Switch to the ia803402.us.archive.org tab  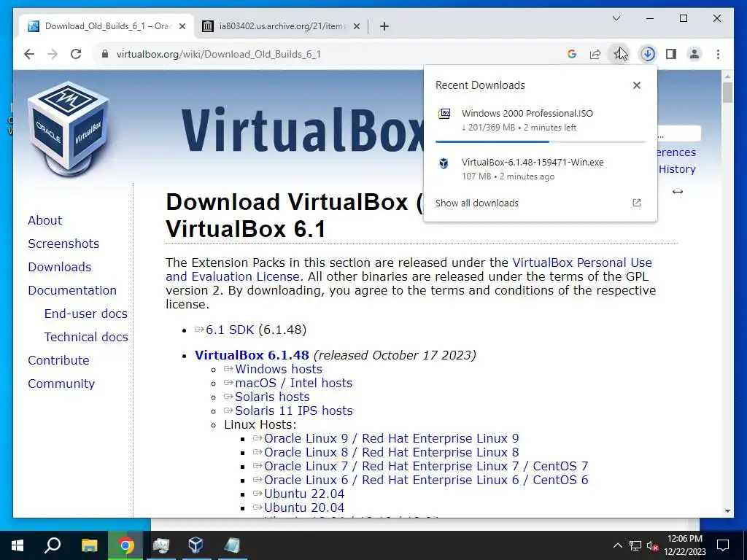(x=281, y=26)
